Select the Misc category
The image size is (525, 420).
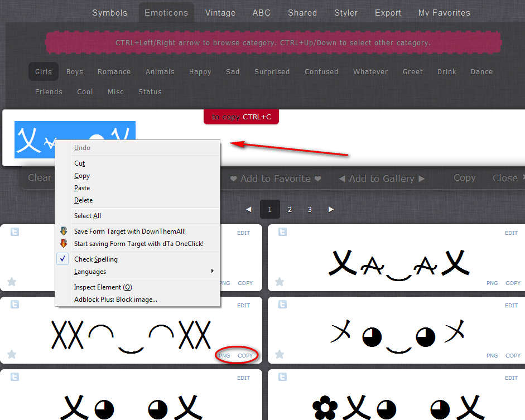pyautogui.click(x=115, y=91)
